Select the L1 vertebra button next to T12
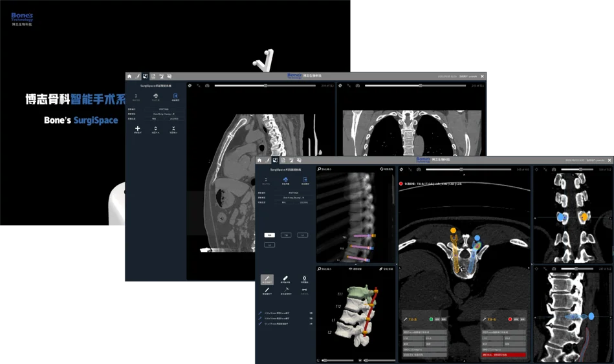This screenshot has width=614, height=364. click(302, 235)
